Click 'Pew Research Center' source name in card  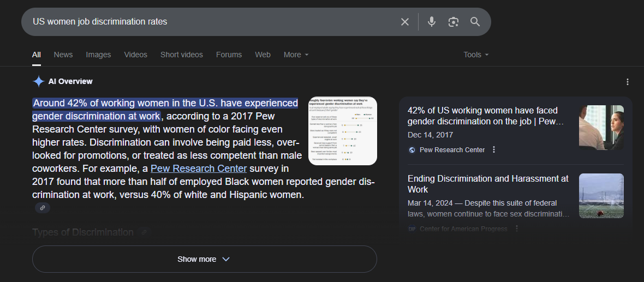click(x=452, y=150)
